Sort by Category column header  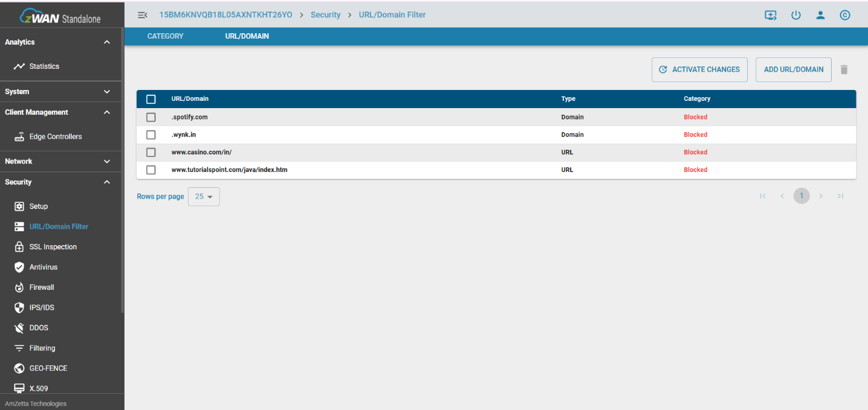tap(697, 99)
